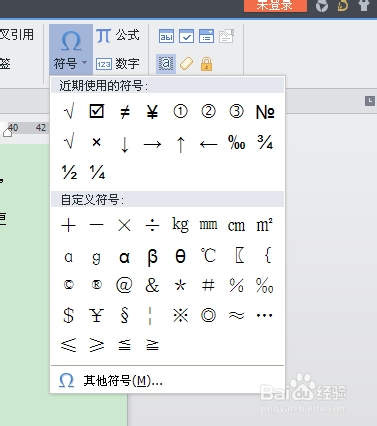Insert the up arrow ↑ symbol

pyautogui.click(x=180, y=144)
